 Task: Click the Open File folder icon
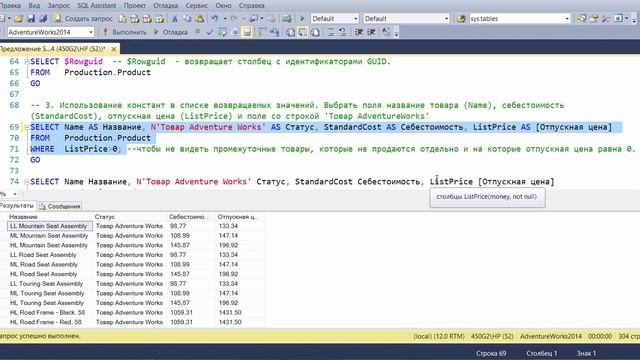click(x=18, y=19)
